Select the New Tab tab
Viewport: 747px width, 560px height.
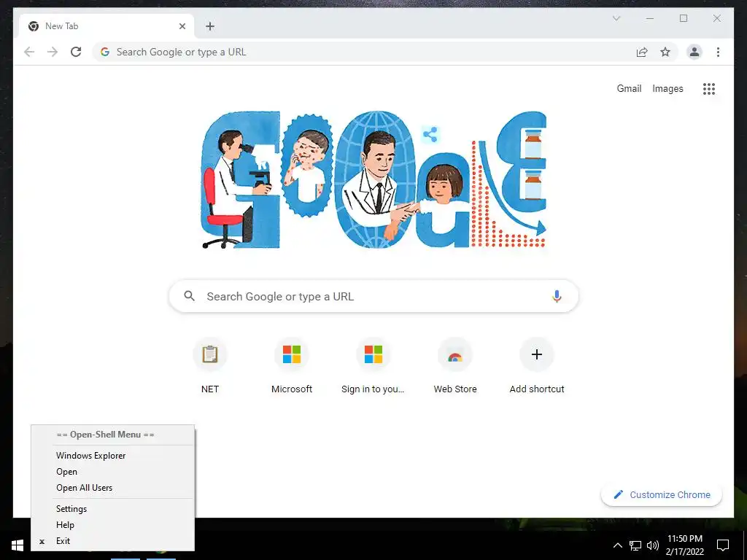(x=106, y=26)
